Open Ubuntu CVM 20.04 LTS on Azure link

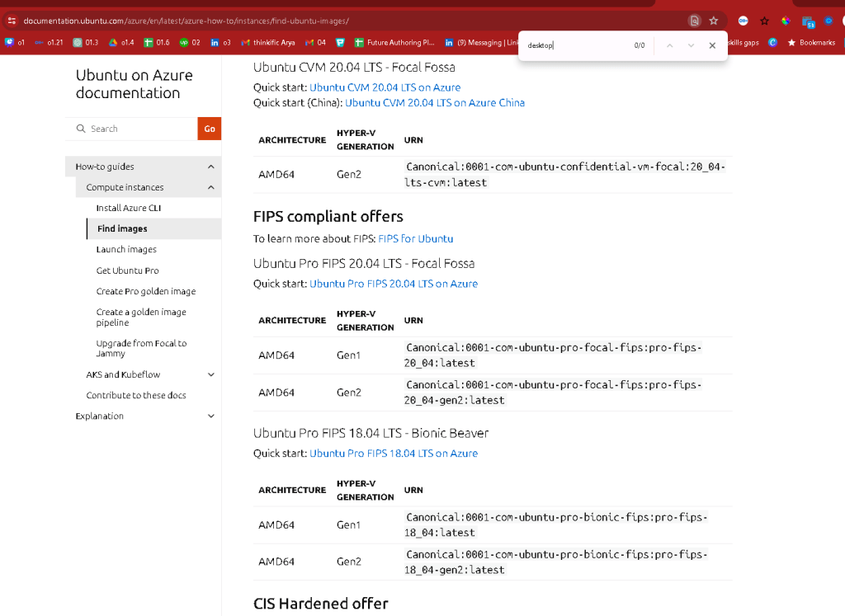click(385, 87)
